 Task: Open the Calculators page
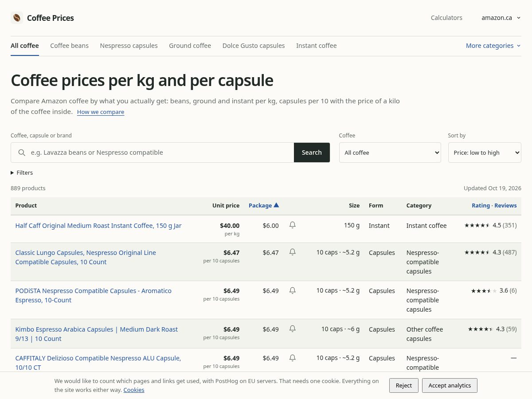(x=446, y=18)
